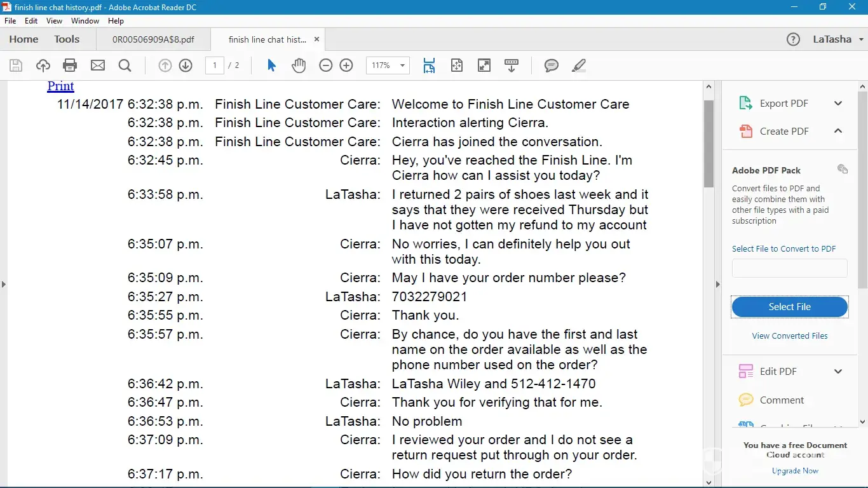Expand the Export PDF section chevron
The width and height of the screenshot is (868, 488).
coord(838,104)
